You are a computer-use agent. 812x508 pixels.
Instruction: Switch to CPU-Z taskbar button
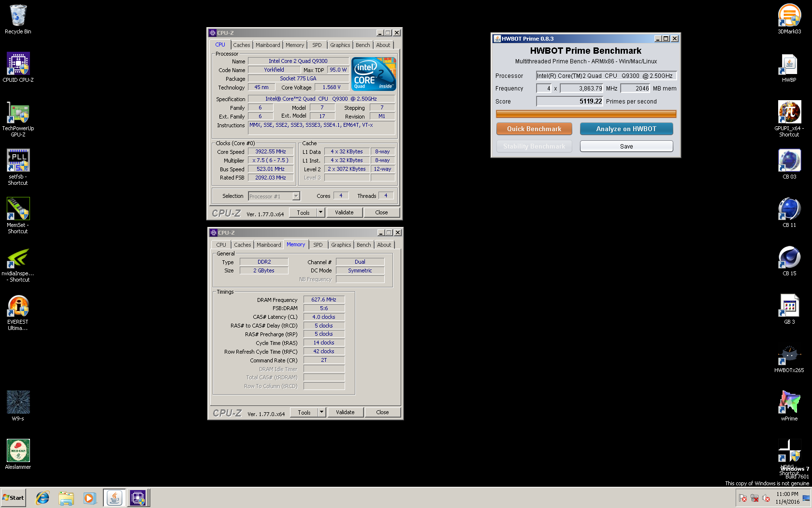click(138, 498)
